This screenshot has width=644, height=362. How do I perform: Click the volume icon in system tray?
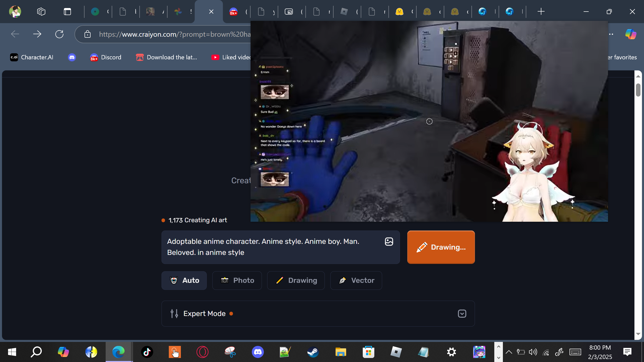pos(533,352)
